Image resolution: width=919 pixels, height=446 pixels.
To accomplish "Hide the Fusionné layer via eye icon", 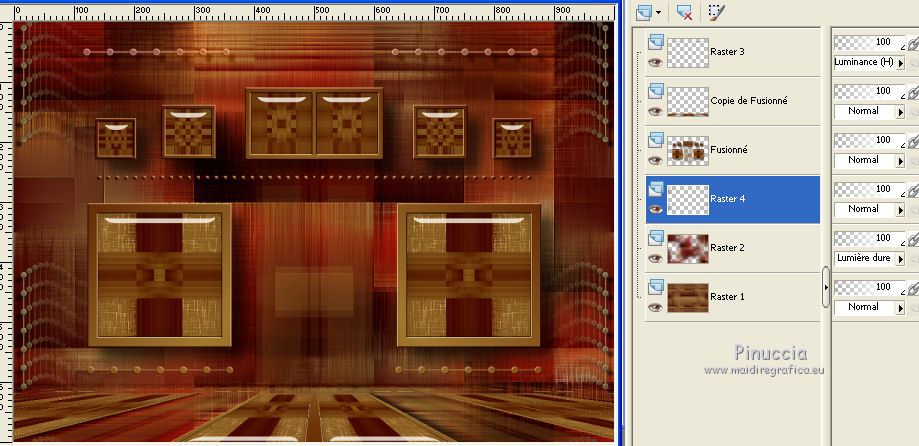I will pyautogui.click(x=656, y=160).
